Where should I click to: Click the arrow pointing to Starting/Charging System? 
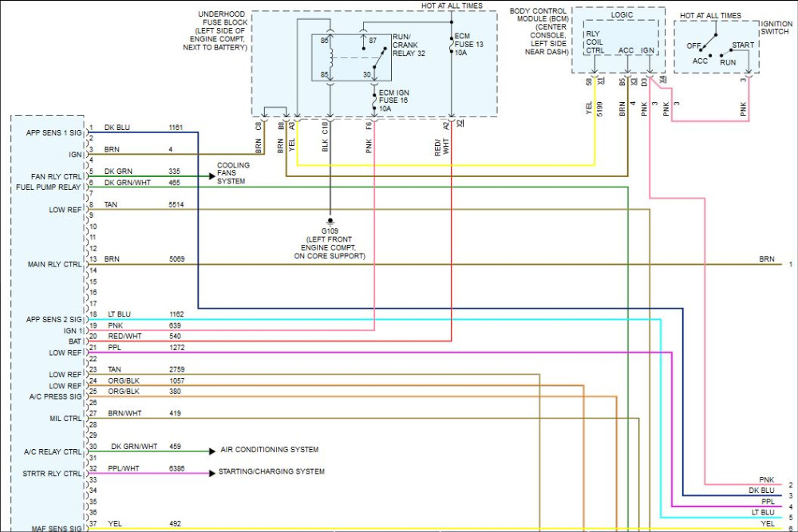click(x=211, y=473)
